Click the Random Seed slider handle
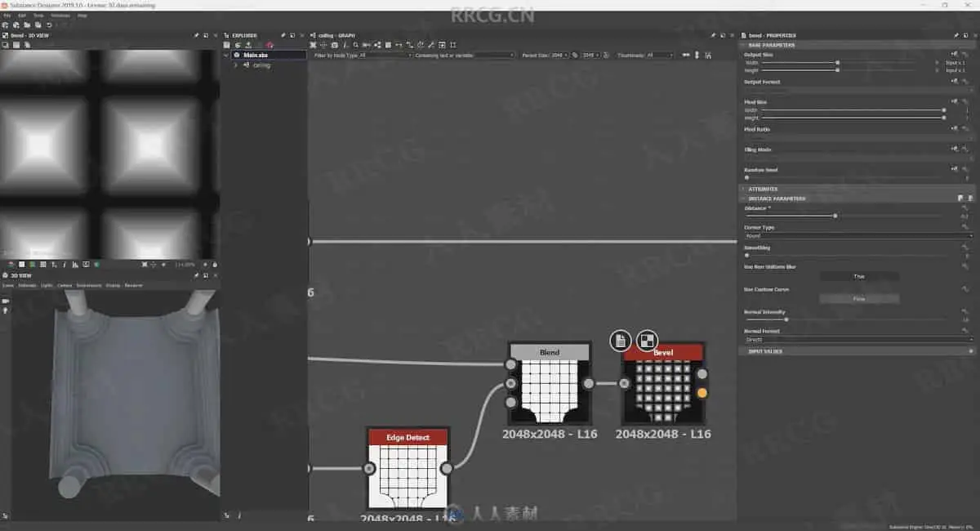 click(x=746, y=177)
